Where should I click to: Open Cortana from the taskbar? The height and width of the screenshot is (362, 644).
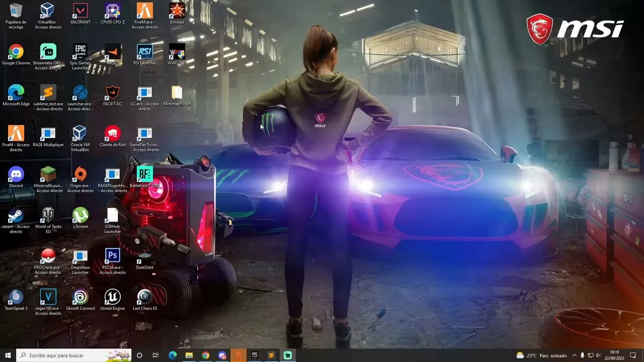click(140, 355)
